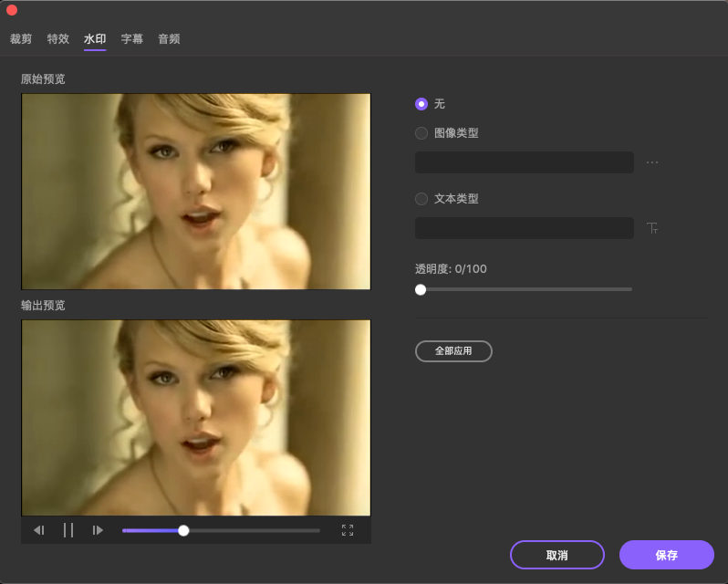The image size is (728, 584).
Task: Click the 透明度 slider handle
Action: 421,289
